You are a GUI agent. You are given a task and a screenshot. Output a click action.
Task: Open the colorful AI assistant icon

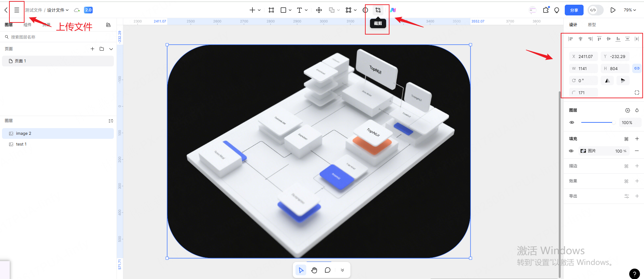(x=393, y=10)
